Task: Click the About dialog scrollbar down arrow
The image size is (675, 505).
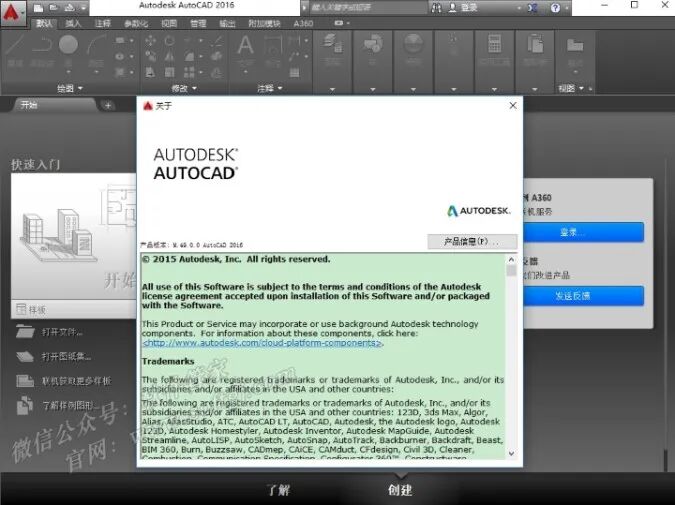Action: [x=511, y=453]
